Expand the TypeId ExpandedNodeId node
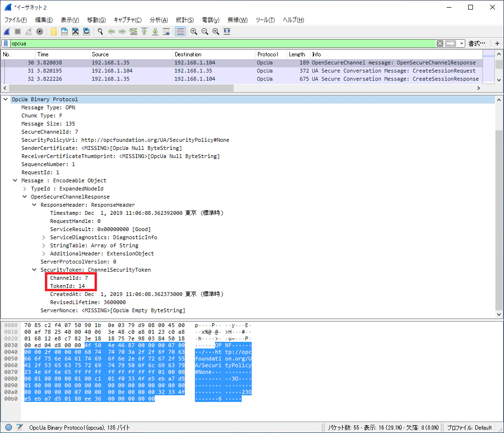The image size is (504, 433). (25, 189)
